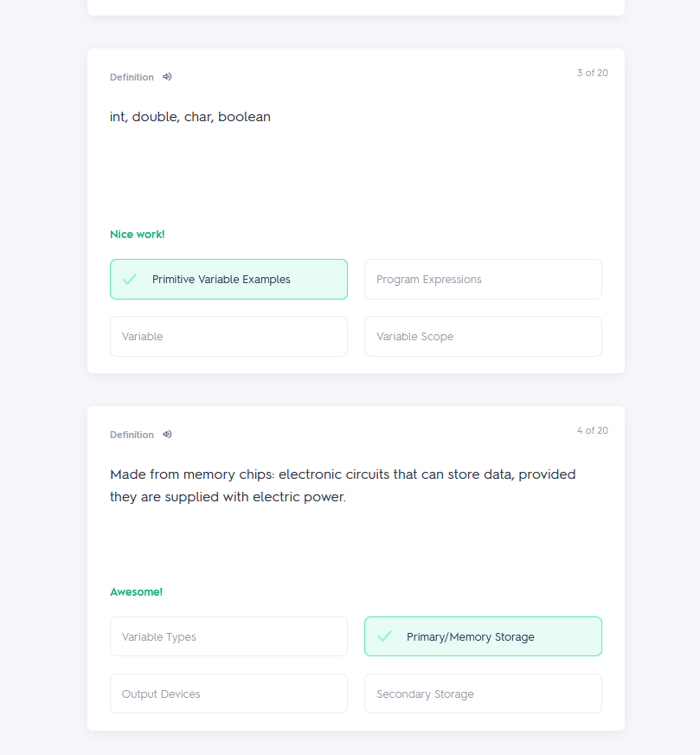This screenshot has height=755, width=700.
Task: Choose the Program Expressions option
Action: click(x=483, y=280)
